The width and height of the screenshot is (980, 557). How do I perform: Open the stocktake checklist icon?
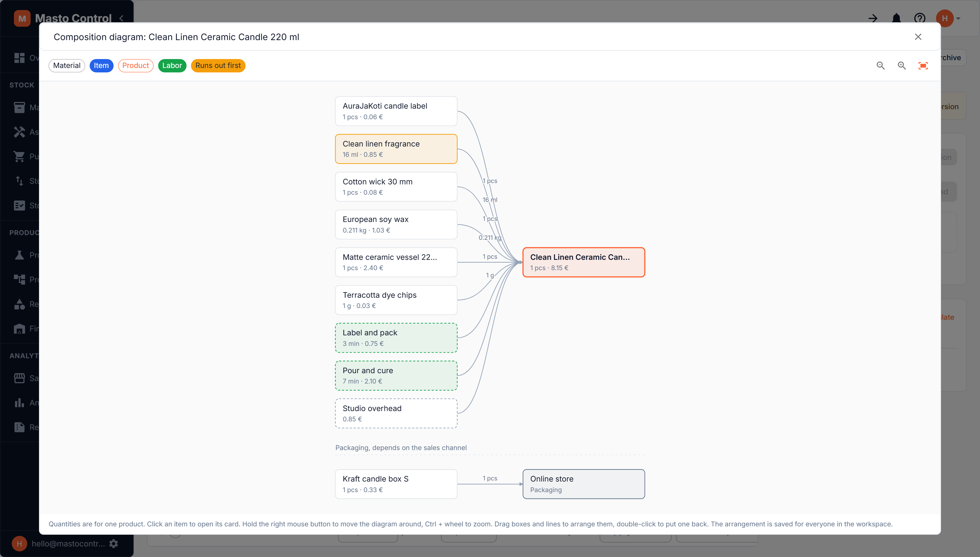click(19, 206)
